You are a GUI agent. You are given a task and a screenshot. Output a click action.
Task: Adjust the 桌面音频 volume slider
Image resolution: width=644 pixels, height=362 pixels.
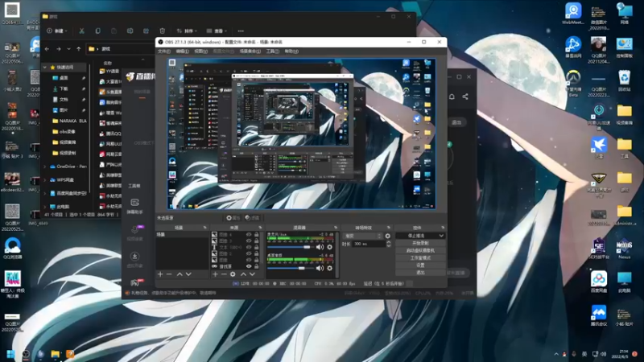point(289,268)
